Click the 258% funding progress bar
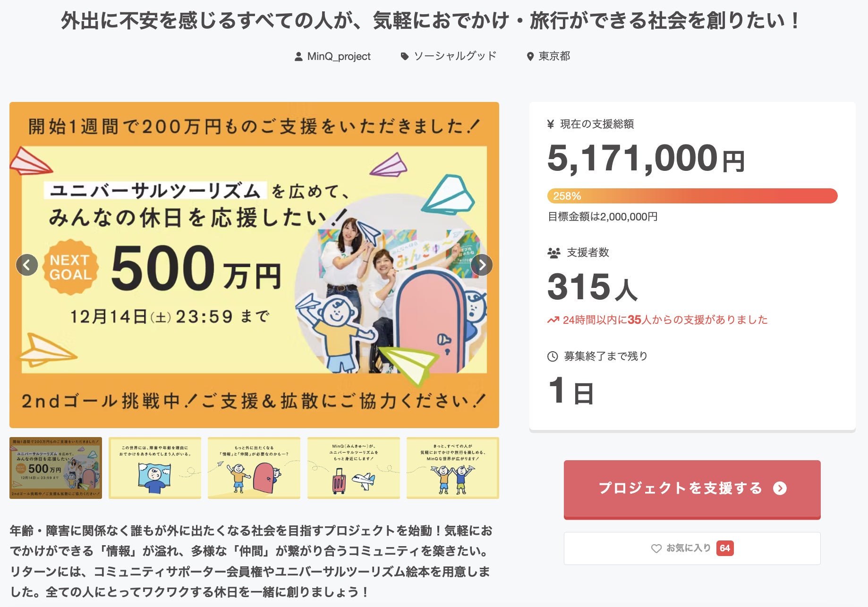The height and width of the screenshot is (607, 868). (692, 196)
